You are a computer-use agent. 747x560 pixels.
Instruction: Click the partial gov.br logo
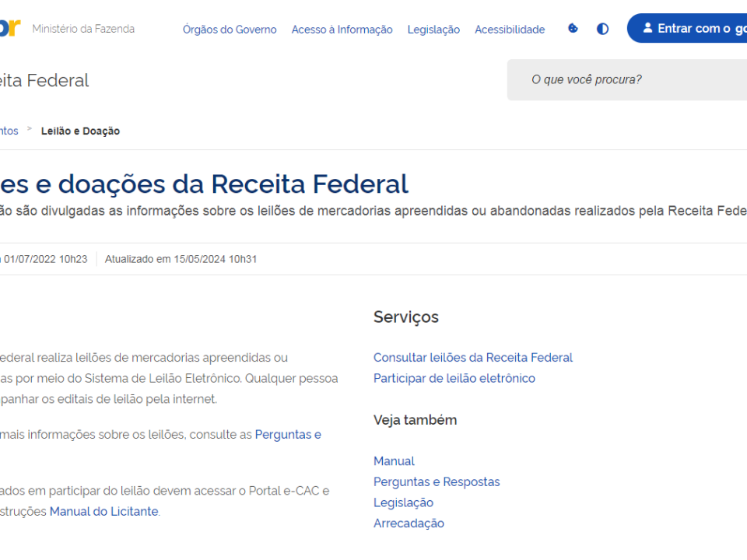coord(10,28)
